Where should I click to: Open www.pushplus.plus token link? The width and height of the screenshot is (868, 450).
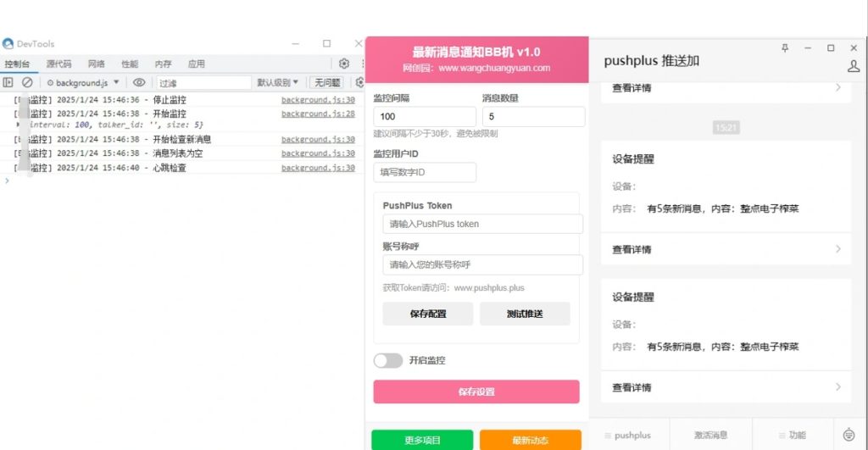[x=489, y=288]
